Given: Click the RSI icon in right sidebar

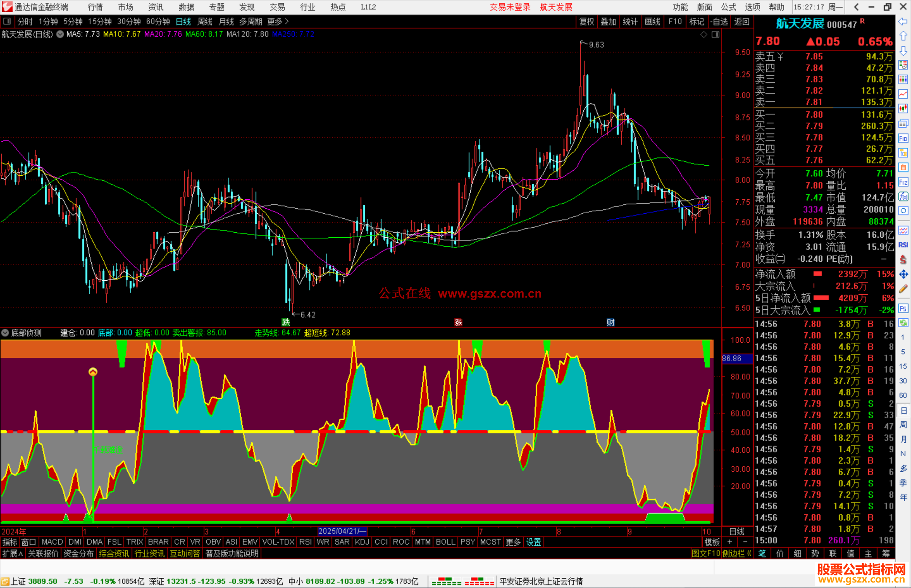Looking at the screenshot, I should [x=903, y=245].
